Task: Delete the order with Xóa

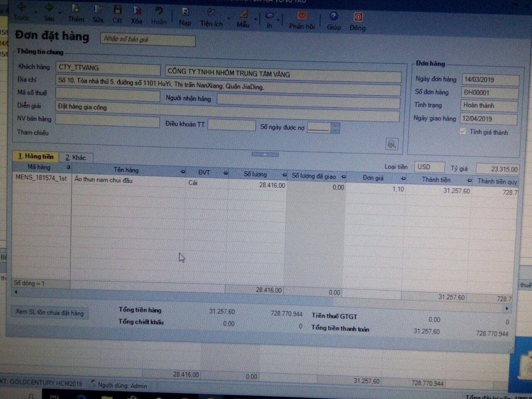Action: click(137, 15)
